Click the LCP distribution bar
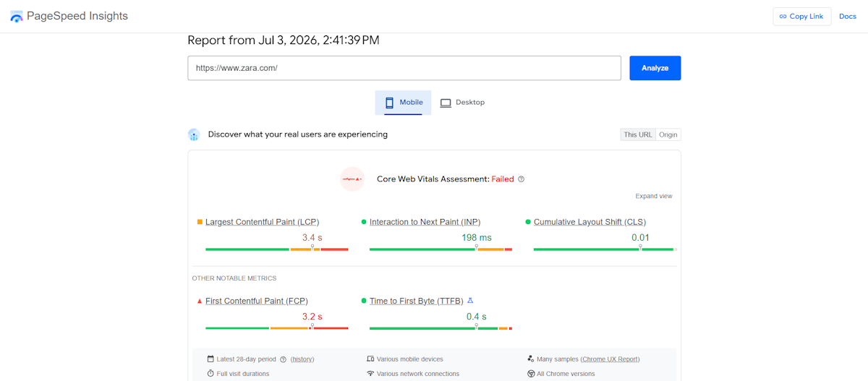Viewport: 868px width, 381px height. coord(276,249)
